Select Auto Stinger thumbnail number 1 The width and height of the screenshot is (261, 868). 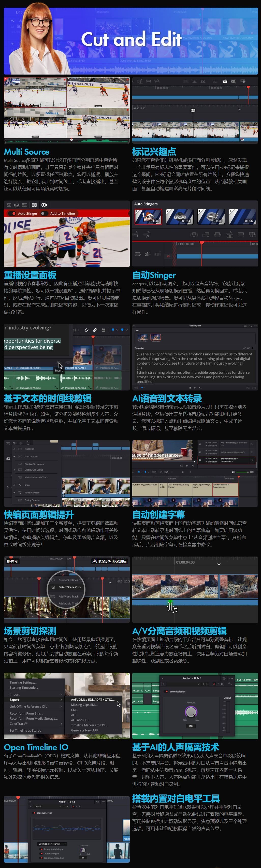point(148,217)
